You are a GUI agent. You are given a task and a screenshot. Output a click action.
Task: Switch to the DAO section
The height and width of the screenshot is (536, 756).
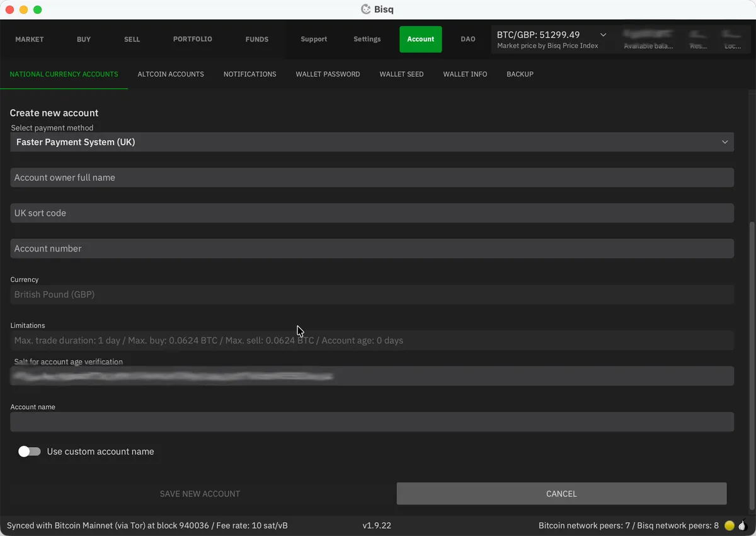point(467,39)
